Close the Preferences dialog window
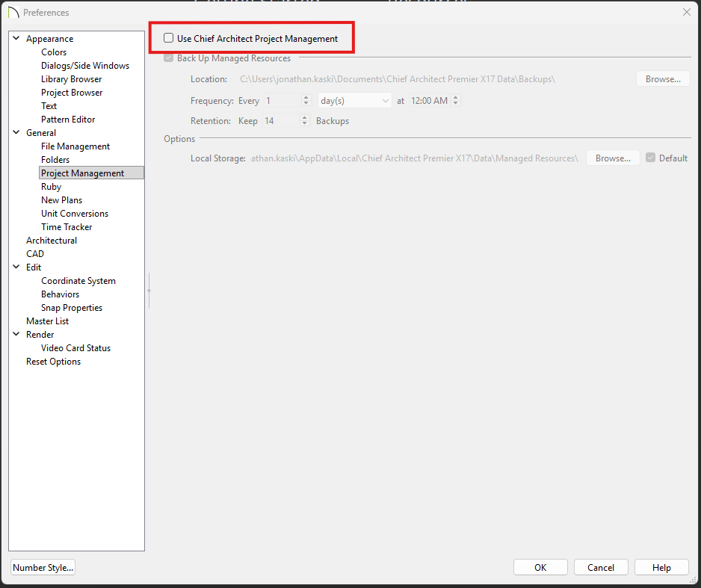This screenshot has width=701, height=588. pyautogui.click(x=686, y=12)
